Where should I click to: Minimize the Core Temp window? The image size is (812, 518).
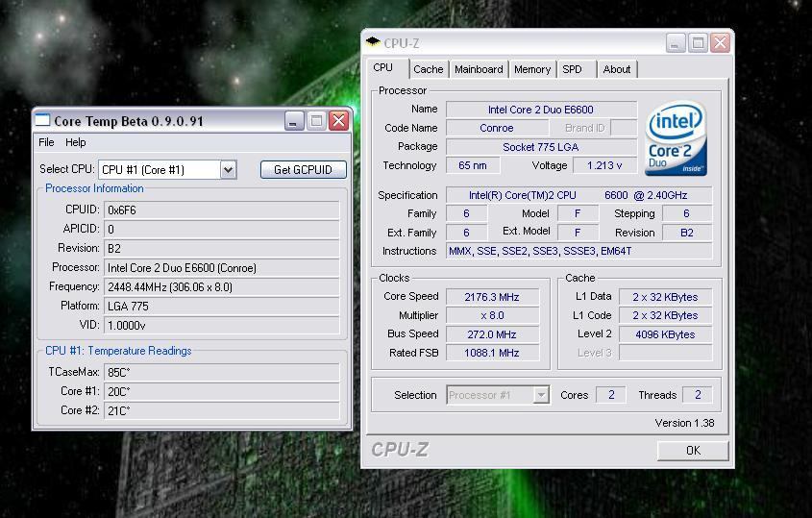[294, 121]
